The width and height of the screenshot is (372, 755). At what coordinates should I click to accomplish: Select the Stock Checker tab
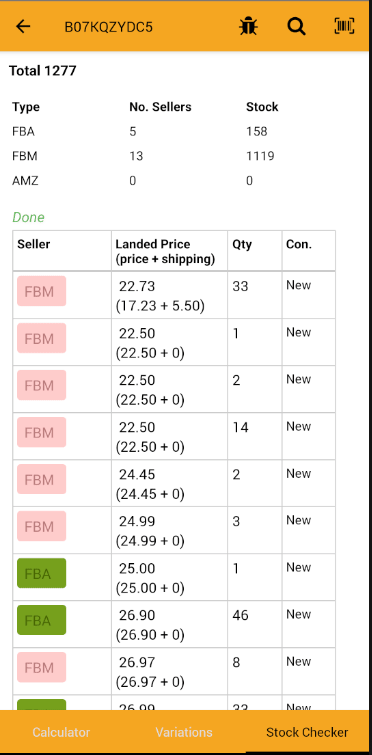point(307,732)
